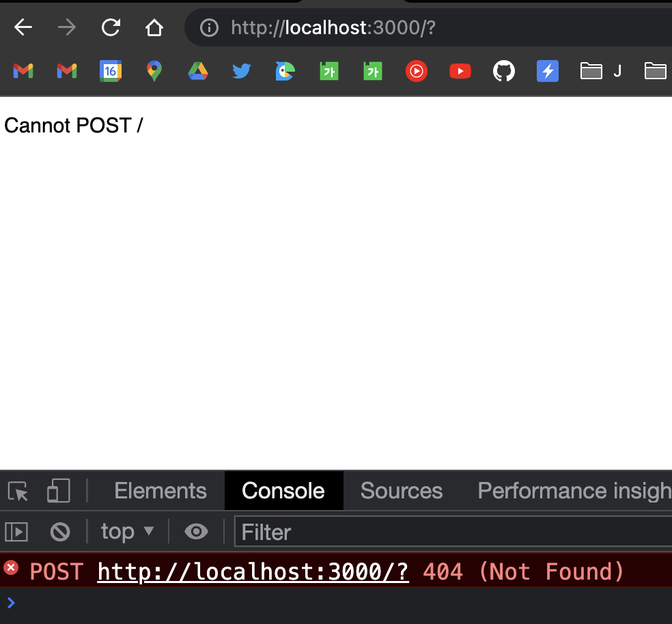The height and width of the screenshot is (624, 672).
Task: Switch to the Elements tab
Action: pyautogui.click(x=160, y=491)
